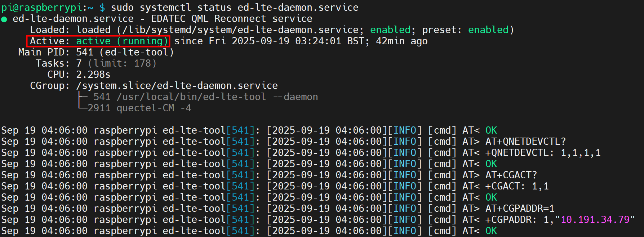Image resolution: width=644 pixels, height=237 pixels.
Task: Click the pink IP address 10.191.34.79
Action: 595,220
